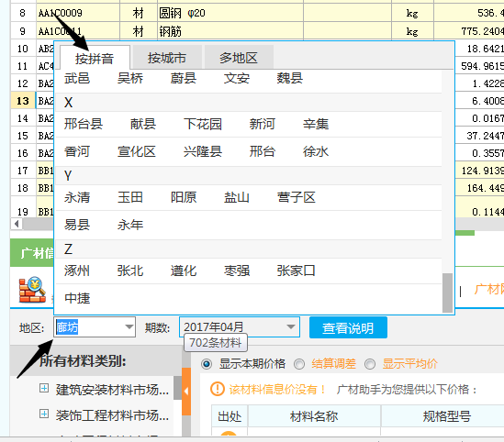Choose 兴隆县 region
This screenshot has height=442, width=504.
point(203,151)
